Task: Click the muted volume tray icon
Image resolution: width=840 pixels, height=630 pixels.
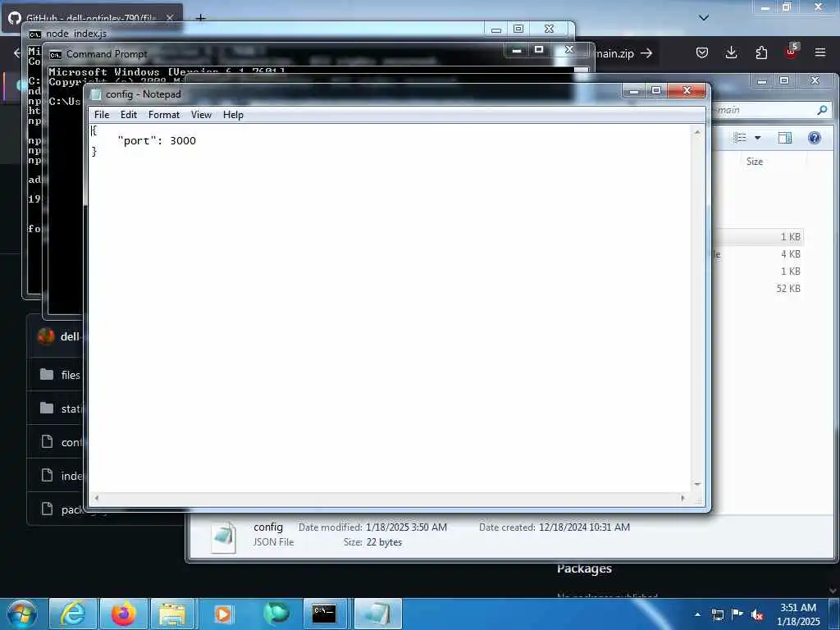Action: (x=757, y=615)
